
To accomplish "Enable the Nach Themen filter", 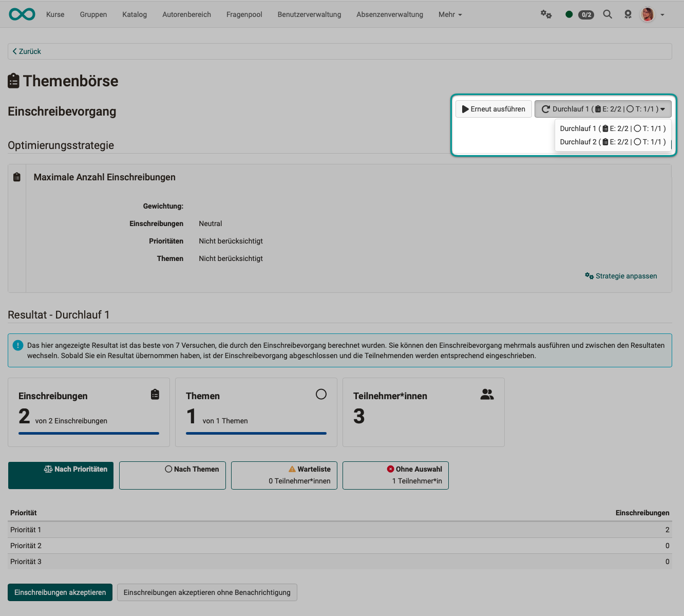I will click(172, 475).
